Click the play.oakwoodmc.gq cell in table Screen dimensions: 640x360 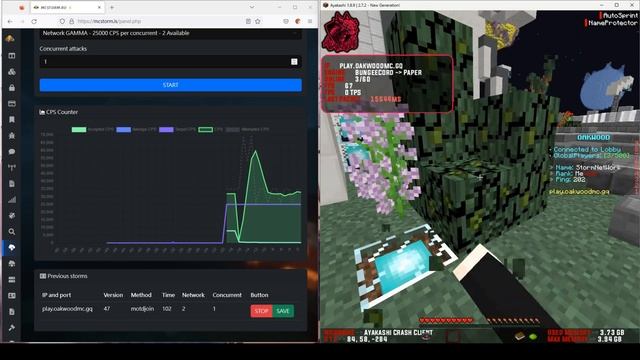(67, 309)
